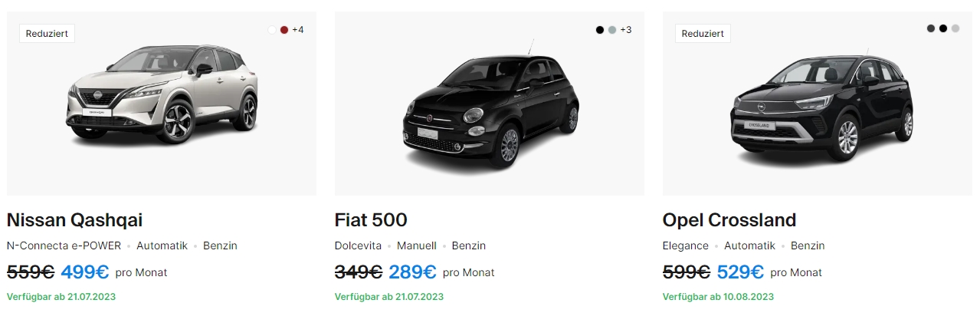Select black swatch for Opel Crossland
The image size is (980, 313).
(x=943, y=28)
